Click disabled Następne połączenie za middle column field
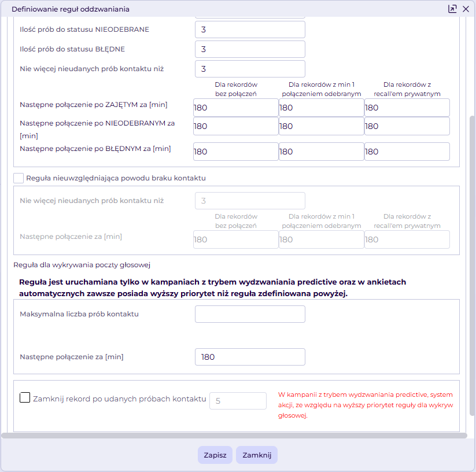 322,240
